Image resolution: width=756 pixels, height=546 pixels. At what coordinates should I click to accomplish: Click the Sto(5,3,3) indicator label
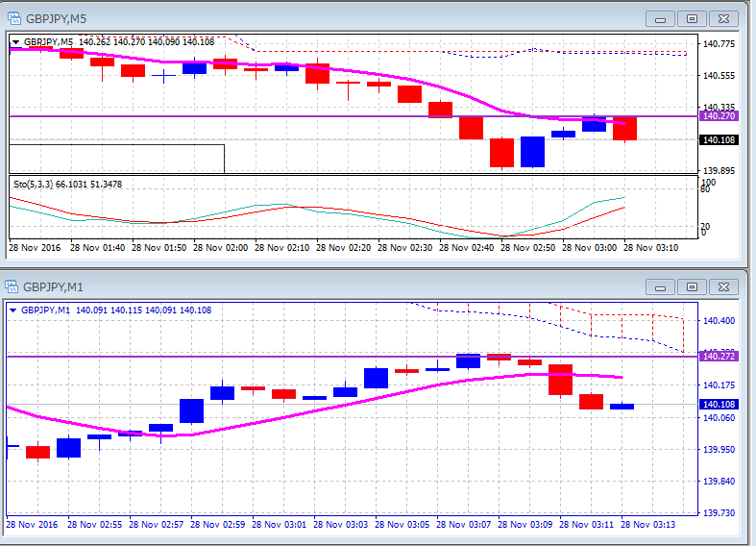pyautogui.click(x=67, y=185)
